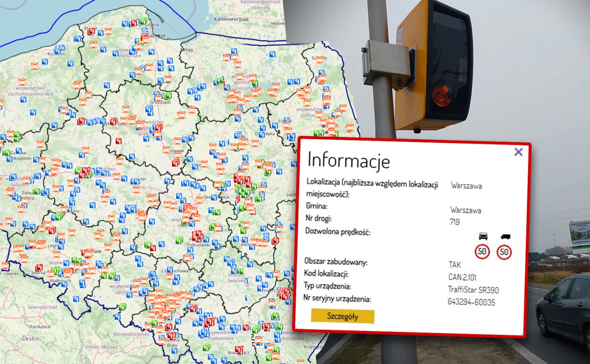Viewport: 590px width, 364px height.
Task: Click the delivery van icon in popup
Action: [x=505, y=236]
